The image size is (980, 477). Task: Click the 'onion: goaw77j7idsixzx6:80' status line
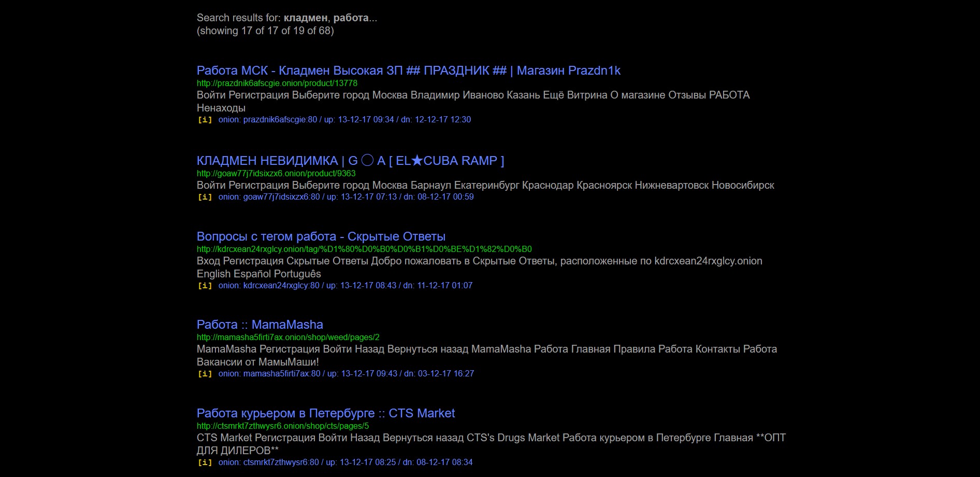346,197
